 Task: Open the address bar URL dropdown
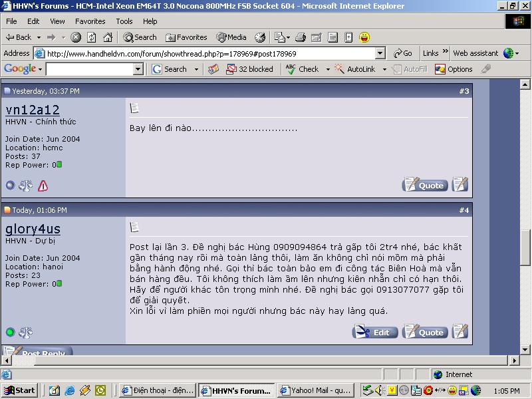380,53
